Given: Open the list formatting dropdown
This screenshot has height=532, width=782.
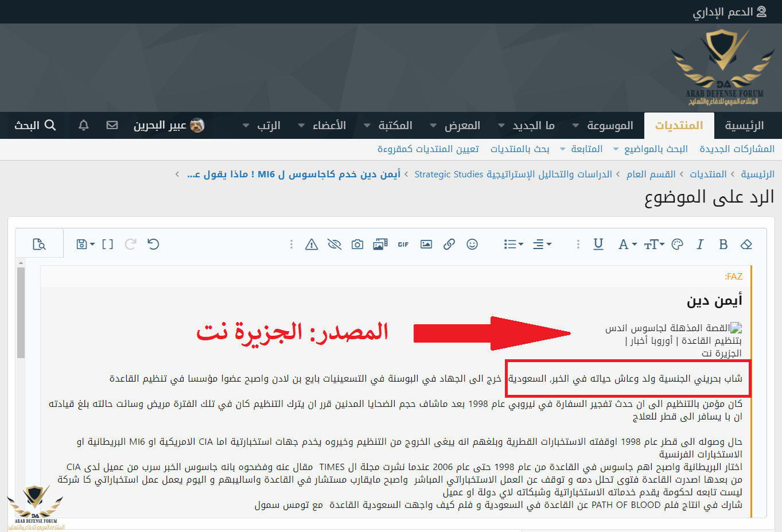Looking at the screenshot, I should pyautogui.click(x=513, y=244).
